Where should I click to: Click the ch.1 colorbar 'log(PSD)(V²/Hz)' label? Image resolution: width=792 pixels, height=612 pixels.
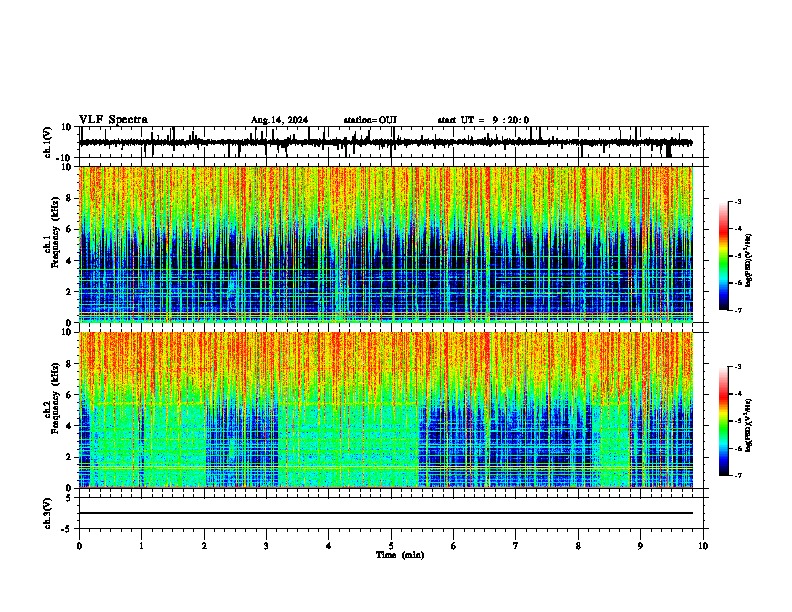click(x=749, y=261)
